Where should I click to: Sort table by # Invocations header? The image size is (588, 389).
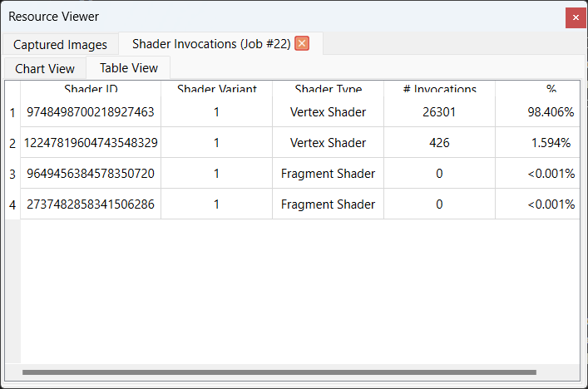(x=439, y=89)
